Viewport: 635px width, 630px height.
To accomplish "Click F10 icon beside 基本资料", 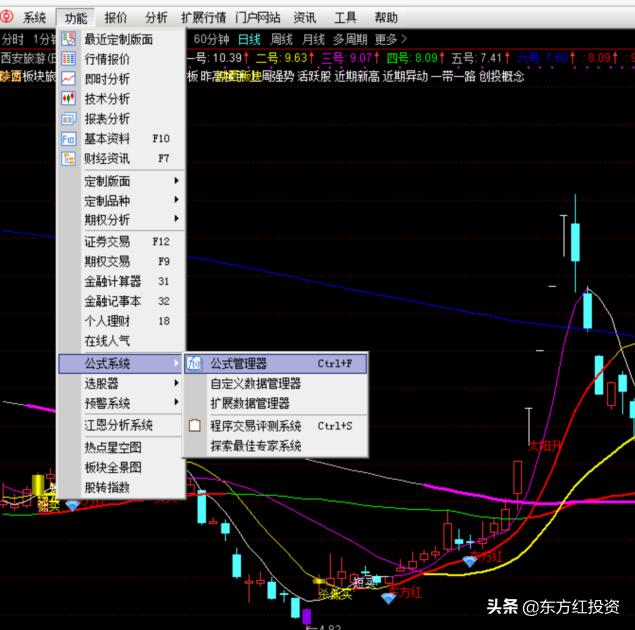I will (68, 139).
